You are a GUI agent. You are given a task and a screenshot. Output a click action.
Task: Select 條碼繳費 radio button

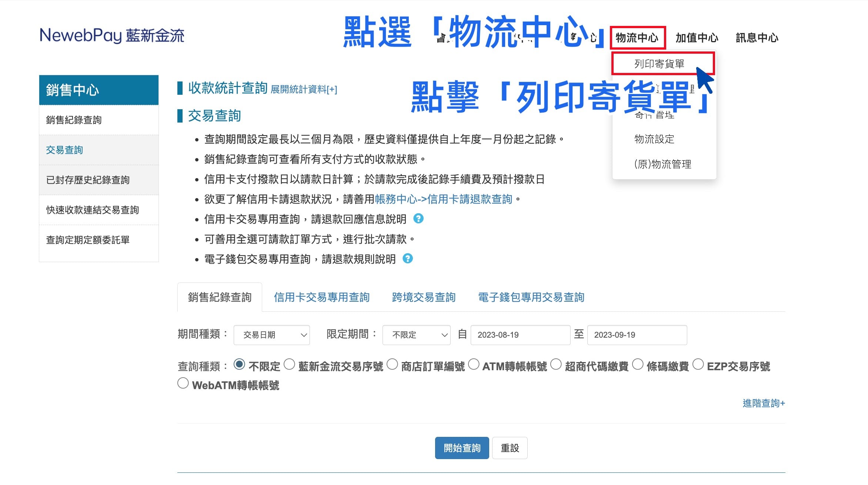tap(638, 365)
